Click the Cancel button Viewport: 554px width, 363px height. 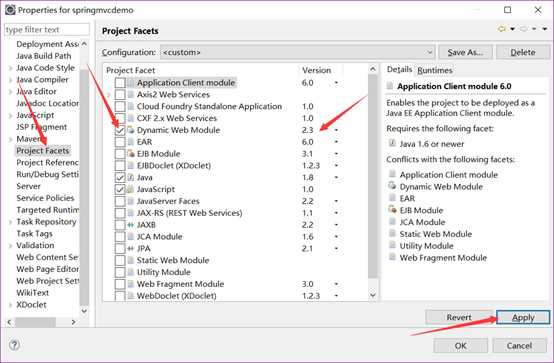519,345
